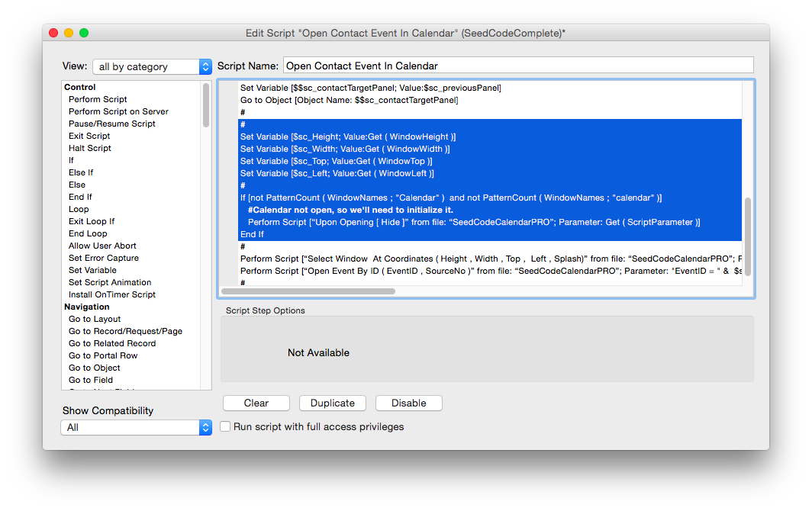The image size is (812, 511).
Task: Select Exit Script step
Action: click(x=89, y=136)
